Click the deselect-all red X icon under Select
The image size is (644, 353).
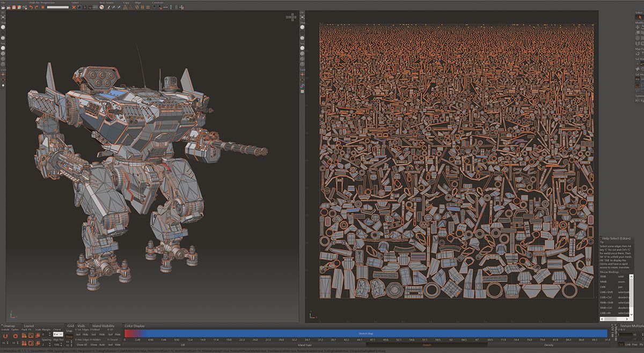(74, 7)
